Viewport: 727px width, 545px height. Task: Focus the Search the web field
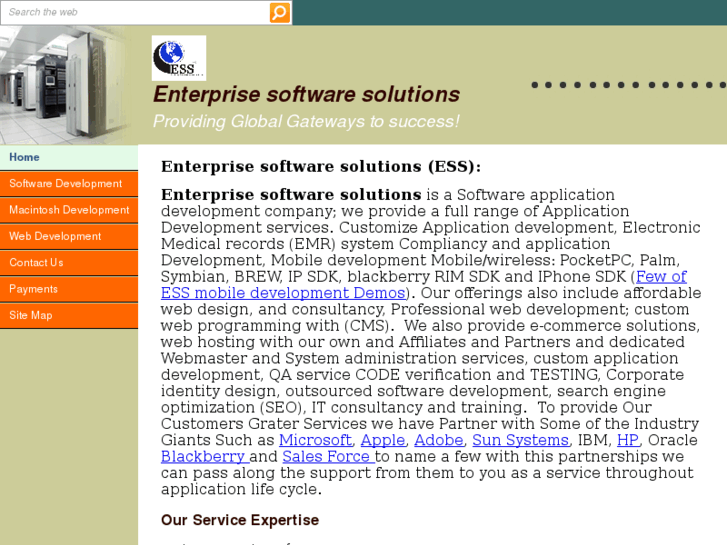click(135, 13)
